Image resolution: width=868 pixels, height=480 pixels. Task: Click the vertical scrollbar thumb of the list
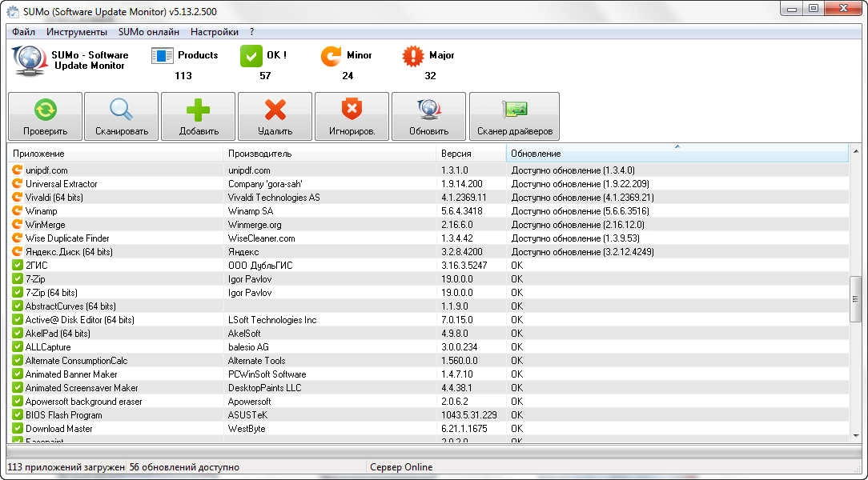856,299
